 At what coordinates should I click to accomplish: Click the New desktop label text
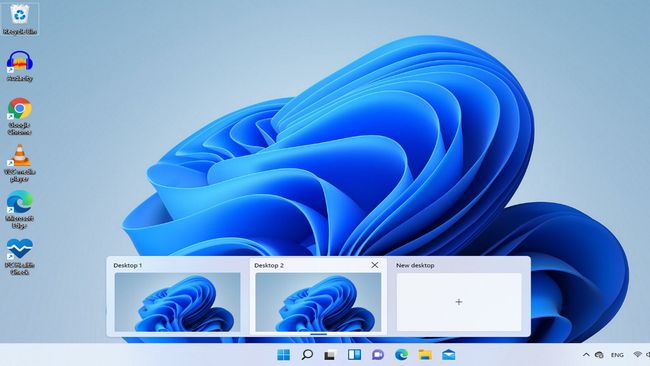click(415, 265)
